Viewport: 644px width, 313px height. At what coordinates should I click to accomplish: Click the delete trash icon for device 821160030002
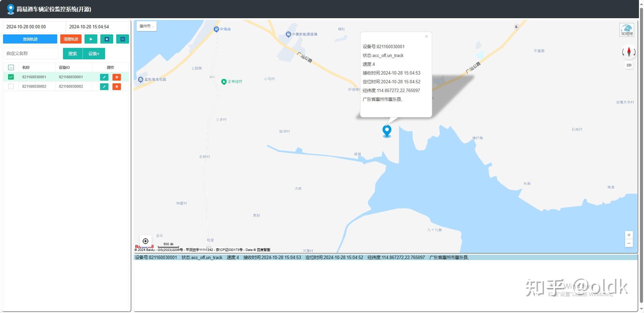[x=117, y=86]
